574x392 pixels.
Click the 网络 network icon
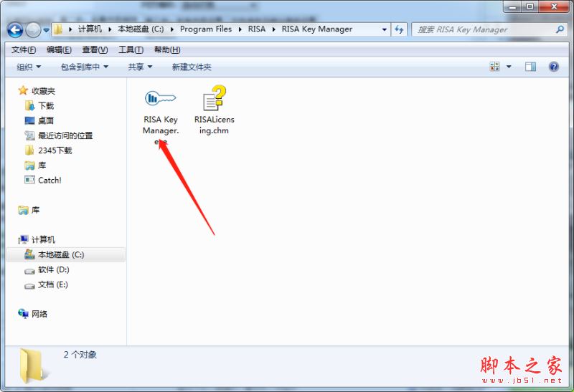coord(23,313)
